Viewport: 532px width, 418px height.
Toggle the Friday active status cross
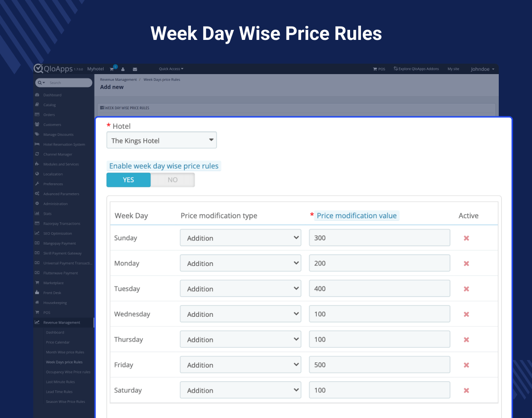click(466, 365)
